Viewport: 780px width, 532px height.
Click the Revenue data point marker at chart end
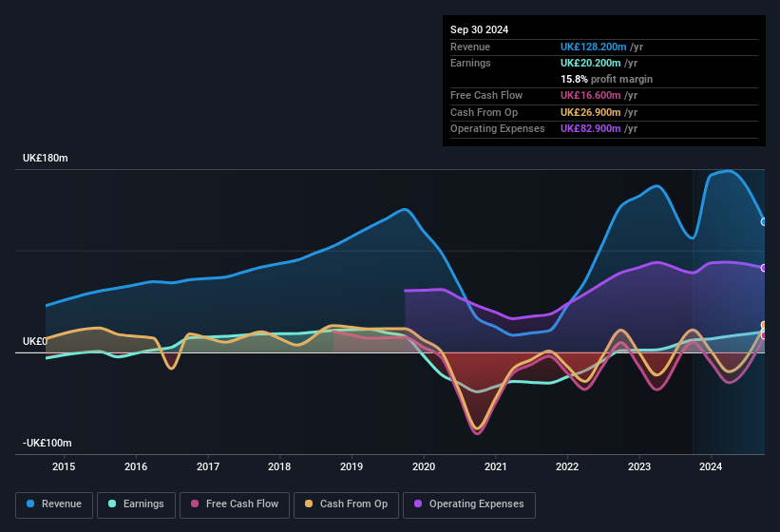764,221
